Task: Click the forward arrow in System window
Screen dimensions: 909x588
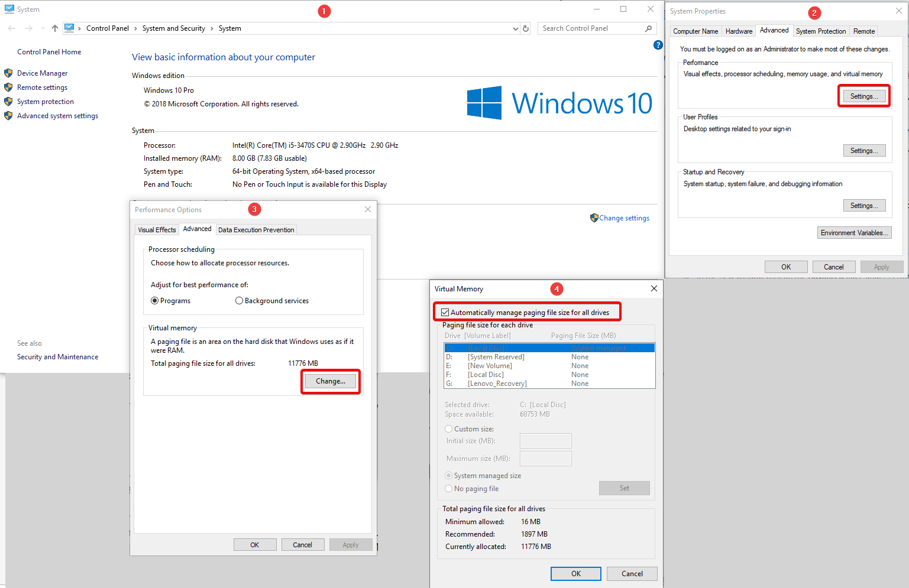Action: (28, 28)
